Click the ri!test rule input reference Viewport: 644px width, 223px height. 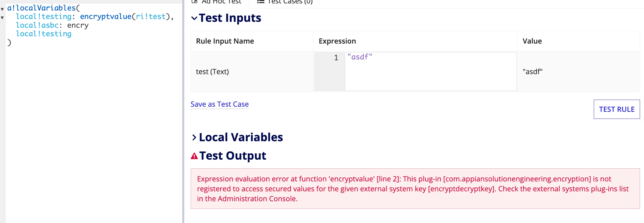[x=151, y=17]
